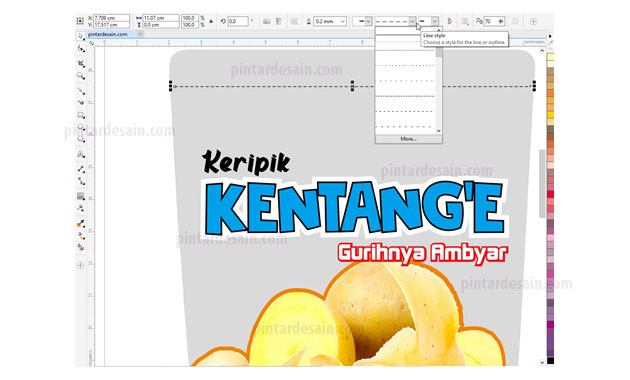Image resolution: width=630 pixels, height=380 pixels.
Task: Select the black swatch at palette bottom
Action: pyautogui.click(x=550, y=360)
